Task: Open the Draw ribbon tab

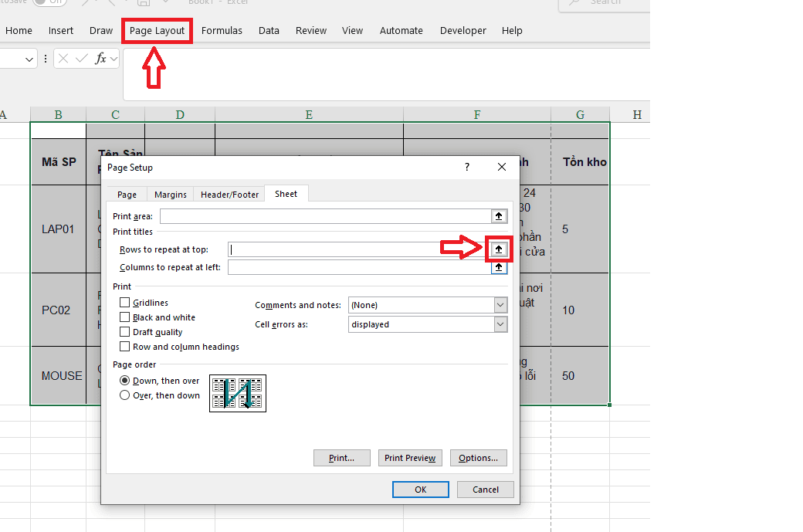Action: [x=101, y=31]
